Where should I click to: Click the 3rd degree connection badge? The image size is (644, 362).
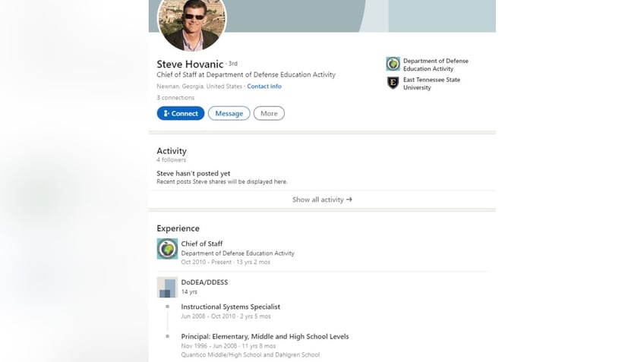point(233,64)
